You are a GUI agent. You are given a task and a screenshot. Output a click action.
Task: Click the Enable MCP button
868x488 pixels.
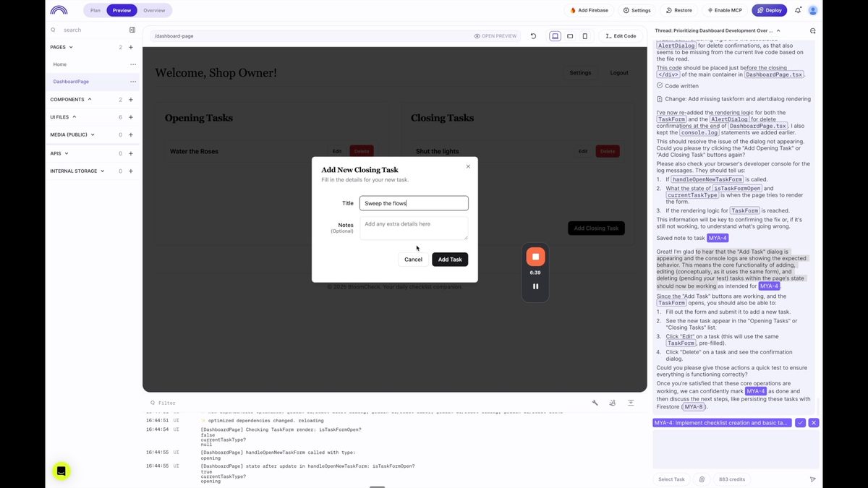725,10
